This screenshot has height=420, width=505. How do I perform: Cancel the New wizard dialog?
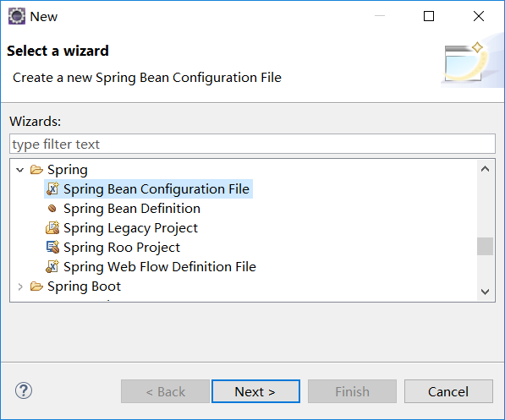[x=448, y=391]
